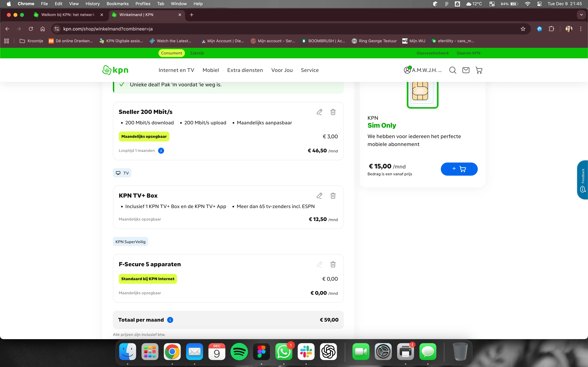Add Sim Only to cart
This screenshot has width=588, height=367.
[x=459, y=169]
